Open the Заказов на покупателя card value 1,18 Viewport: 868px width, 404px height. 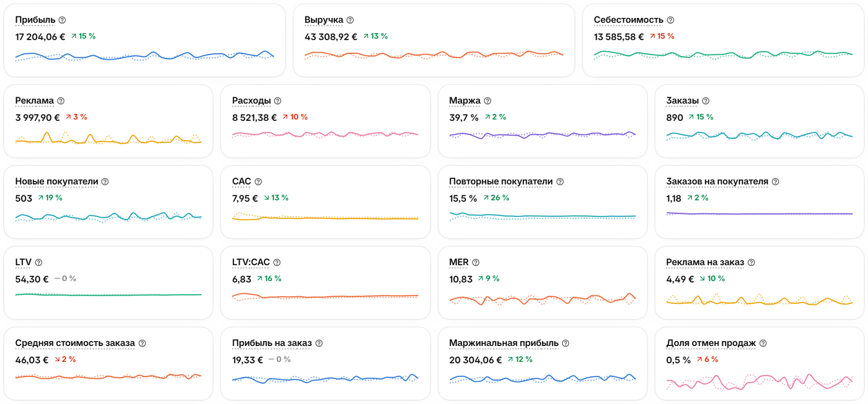pos(674,198)
